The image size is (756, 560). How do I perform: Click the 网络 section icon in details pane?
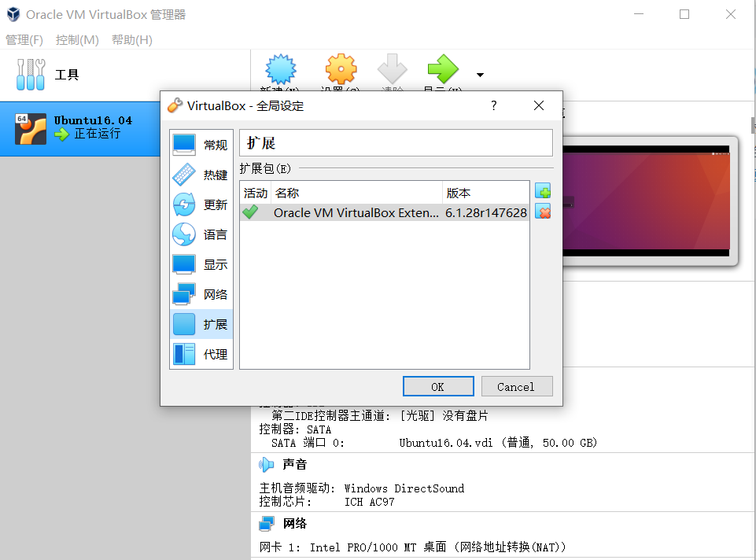pyautogui.click(x=266, y=524)
